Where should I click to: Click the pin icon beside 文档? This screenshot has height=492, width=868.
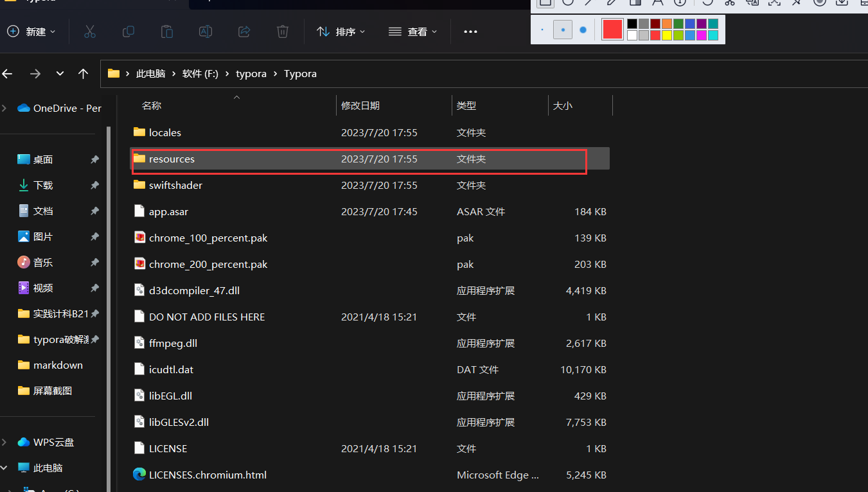[95, 211]
